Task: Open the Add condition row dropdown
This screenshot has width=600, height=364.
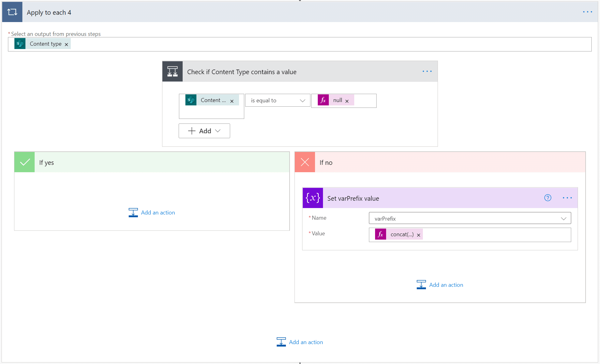Action: click(204, 131)
